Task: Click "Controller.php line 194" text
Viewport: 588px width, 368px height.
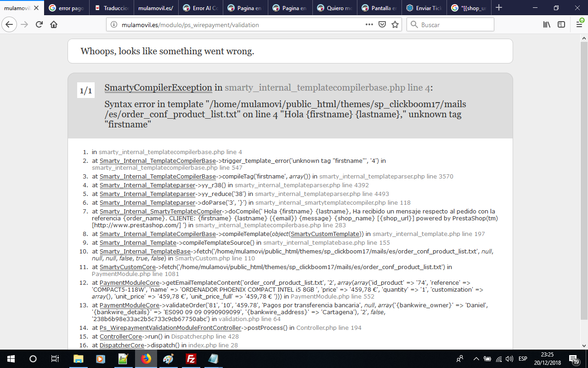Action: pos(329,328)
